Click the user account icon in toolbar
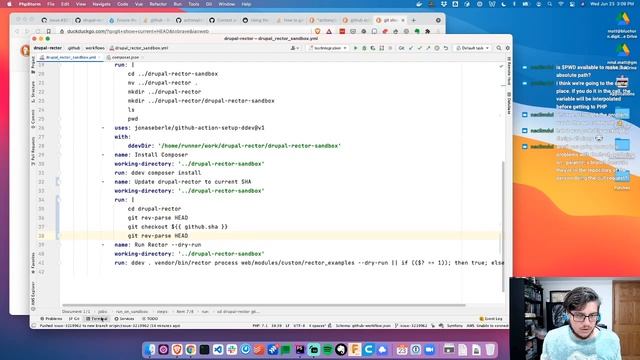 [294, 48]
